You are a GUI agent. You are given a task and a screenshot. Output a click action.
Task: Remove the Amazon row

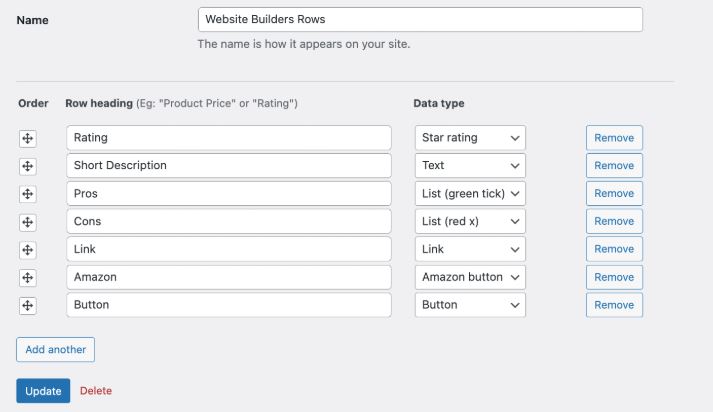pos(614,277)
